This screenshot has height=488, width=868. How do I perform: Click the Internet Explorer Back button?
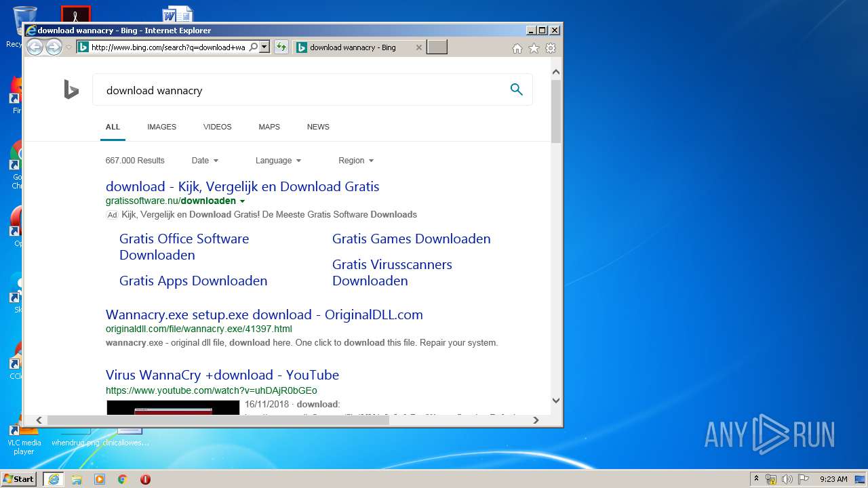[x=35, y=47]
